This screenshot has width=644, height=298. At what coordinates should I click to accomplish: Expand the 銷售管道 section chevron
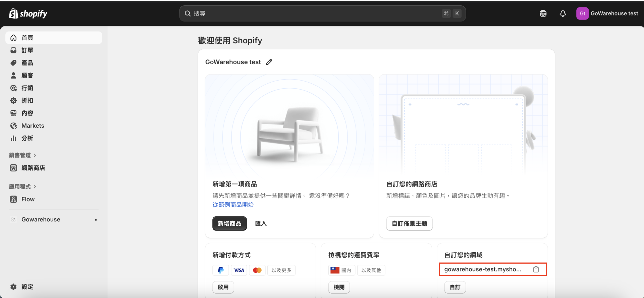[x=35, y=155]
